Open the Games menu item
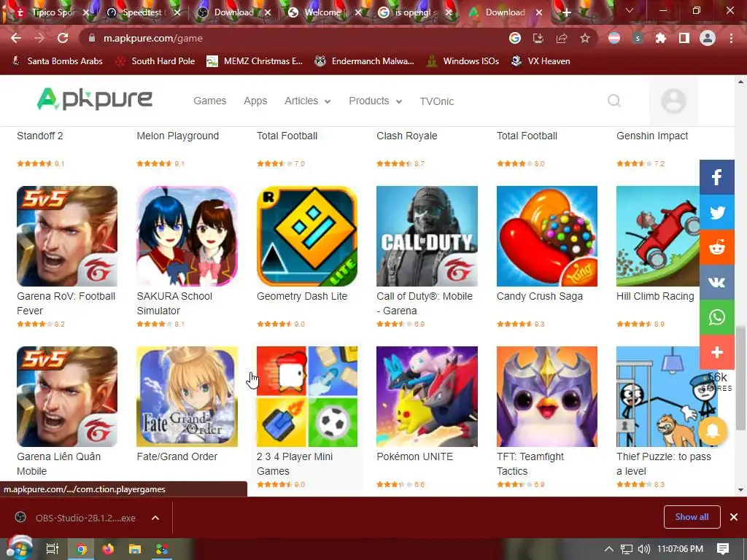The image size is (747, 560). (209, 101)
